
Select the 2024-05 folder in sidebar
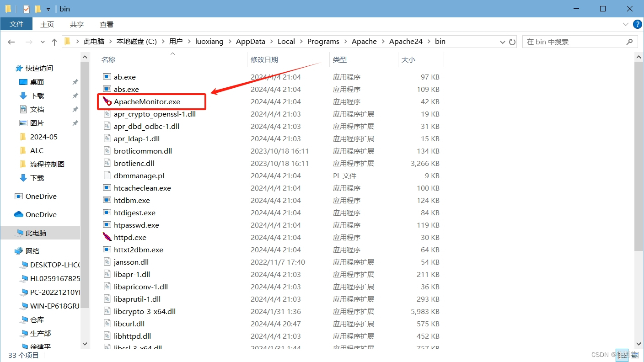pyautogui.click(x=44, y=137)
